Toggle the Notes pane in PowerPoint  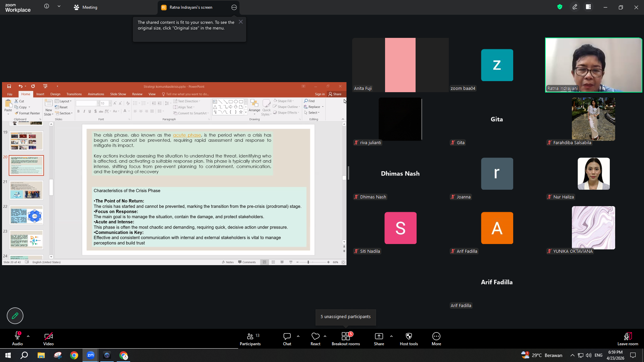coord(228,262)
